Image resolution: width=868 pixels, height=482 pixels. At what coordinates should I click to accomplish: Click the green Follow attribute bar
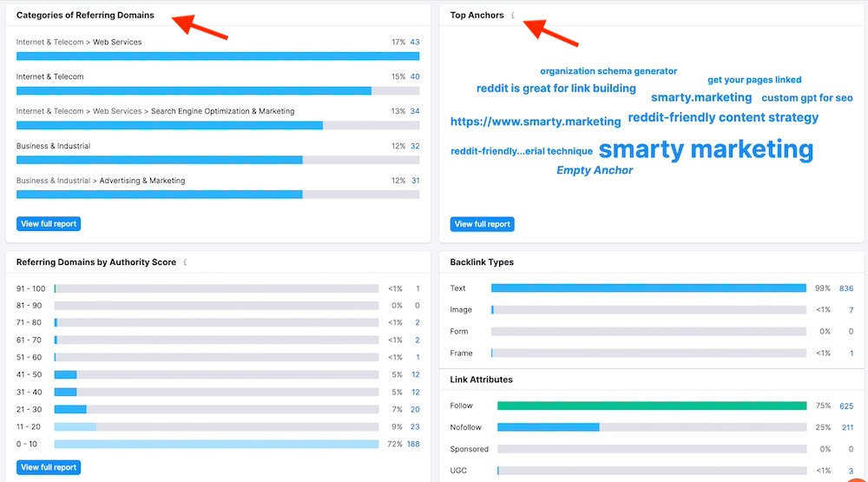651,406
